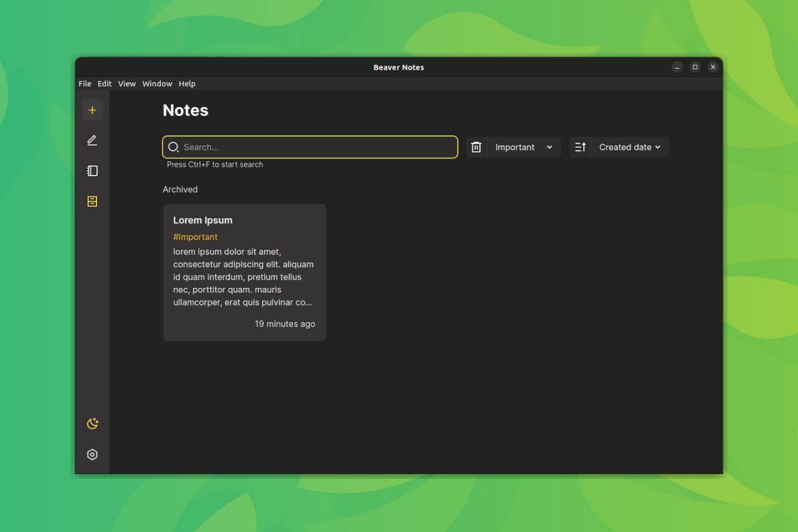This screenshot has width=798, height=532.
Task: Open the View menu
Action: pos(126,83)
